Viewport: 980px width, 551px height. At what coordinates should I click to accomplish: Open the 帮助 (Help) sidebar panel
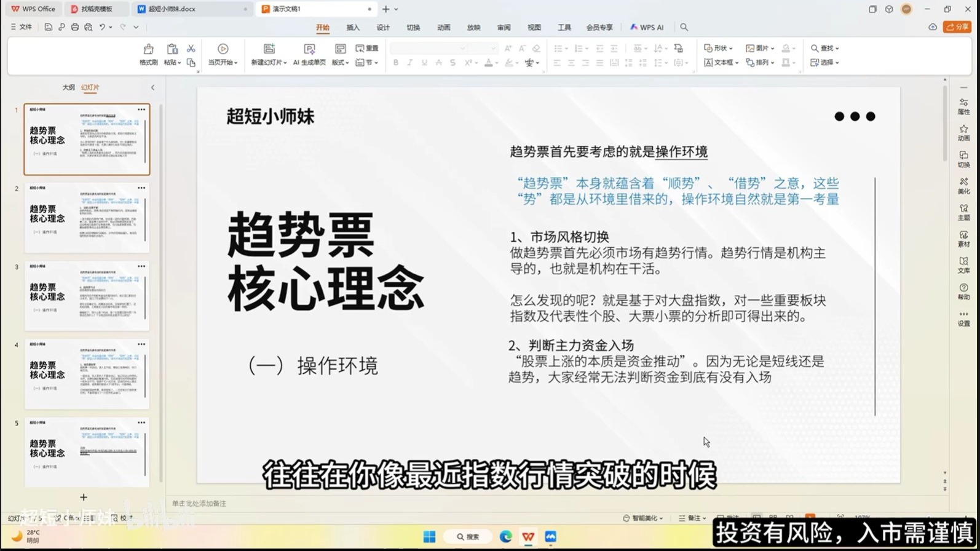tap(963, 291)
